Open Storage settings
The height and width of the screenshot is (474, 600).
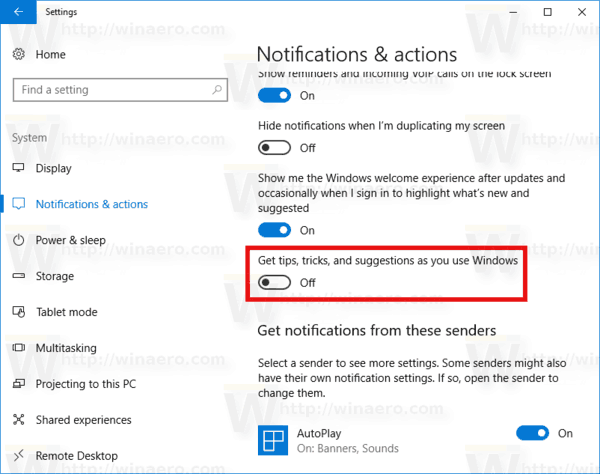click(55, 276)
